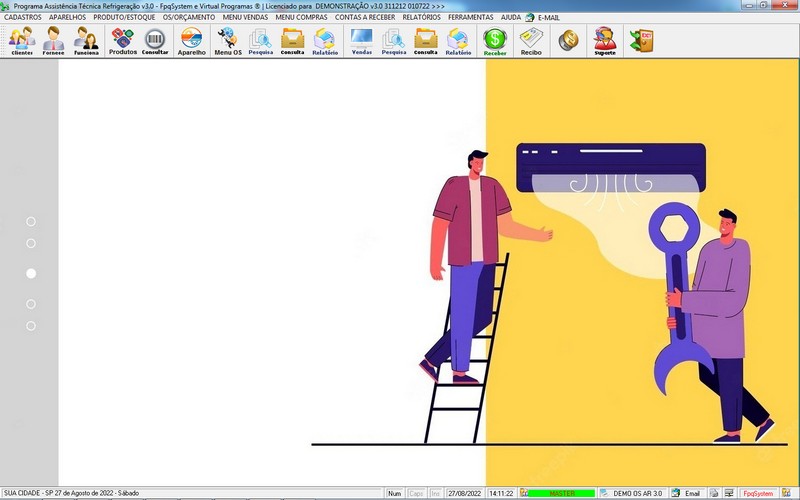The image size is (800, 500).
Task: Click the green Receber dollar icon
Action: [495, 41]
